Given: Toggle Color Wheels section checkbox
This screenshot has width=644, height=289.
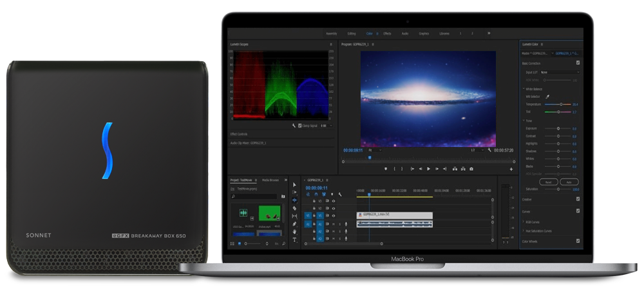Looking at the screenshot, I should tap(578, 241).
